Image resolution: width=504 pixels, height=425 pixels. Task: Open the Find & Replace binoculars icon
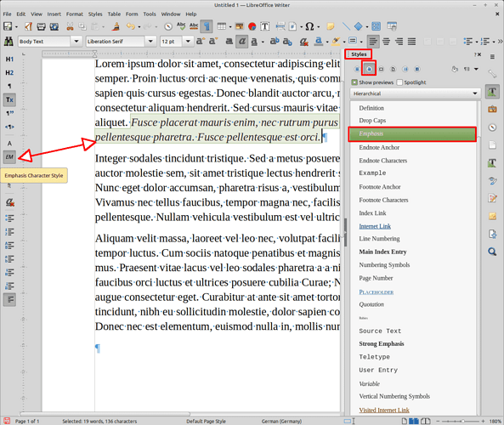pyautogui.click(x=8, y=42)
